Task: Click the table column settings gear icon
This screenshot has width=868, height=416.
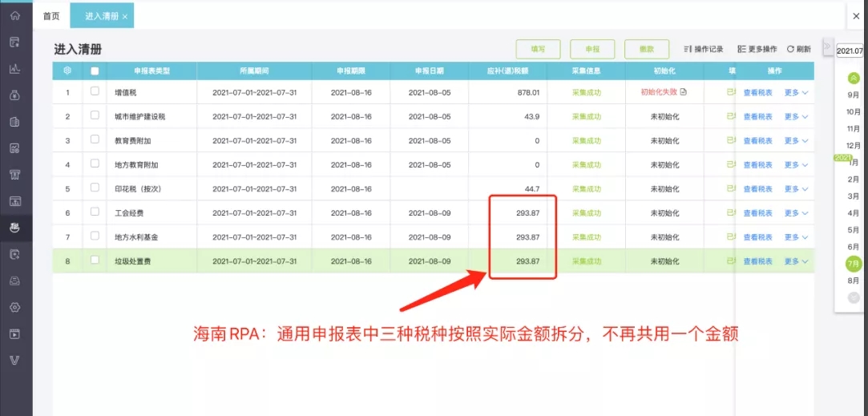Action: tap(67, 71)
